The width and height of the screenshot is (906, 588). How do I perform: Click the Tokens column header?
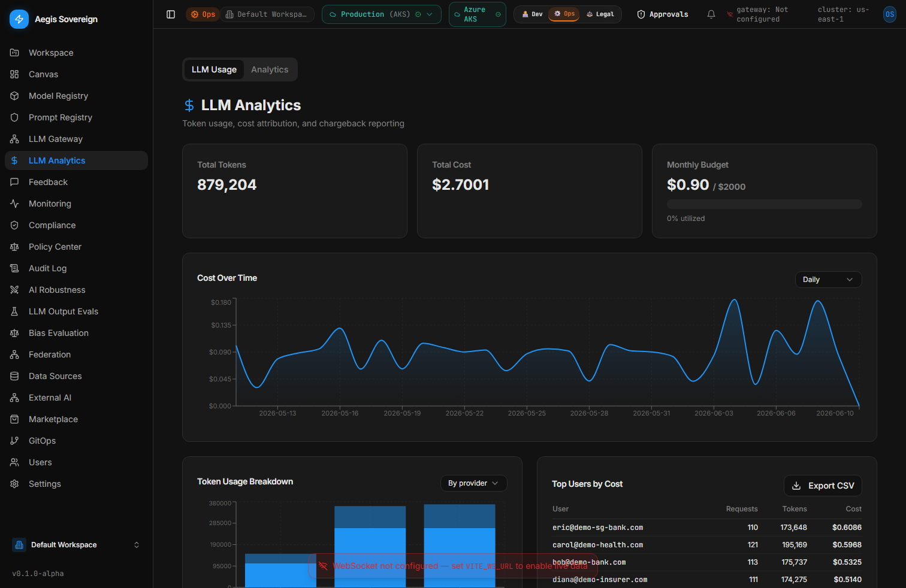pos(795,509)
